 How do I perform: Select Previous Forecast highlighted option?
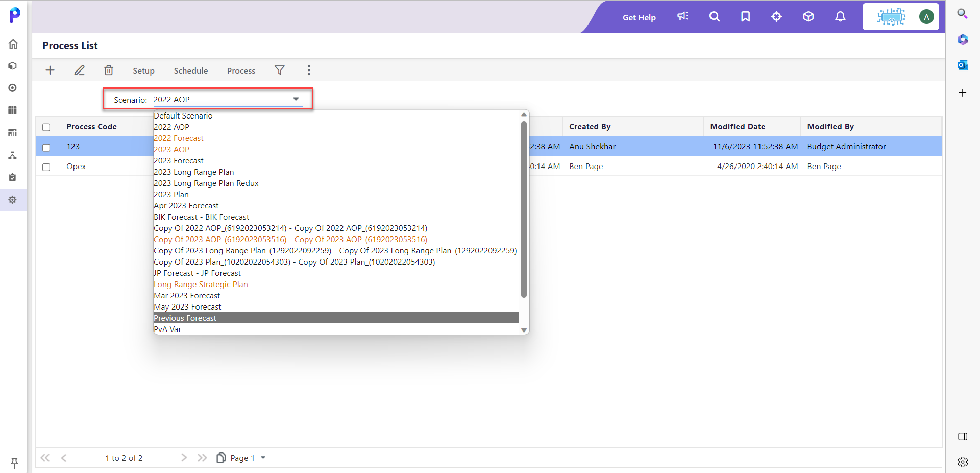[x=336, y=318]
